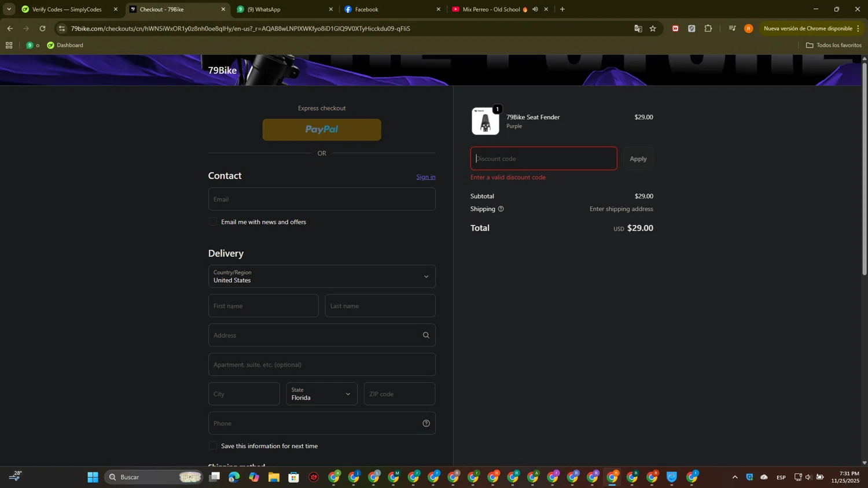Open the red fast-forward extension icon
The image size is (868, 488).
coord(675,28)
